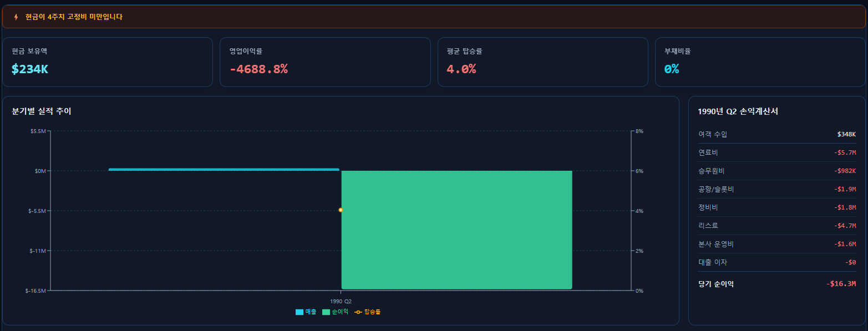Select the 0% debt ratio value

click(x=672, y=69)
